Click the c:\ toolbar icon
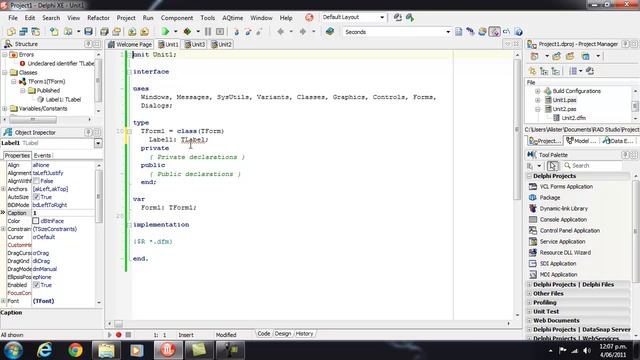The image size is (640, 360). point(507,32)
